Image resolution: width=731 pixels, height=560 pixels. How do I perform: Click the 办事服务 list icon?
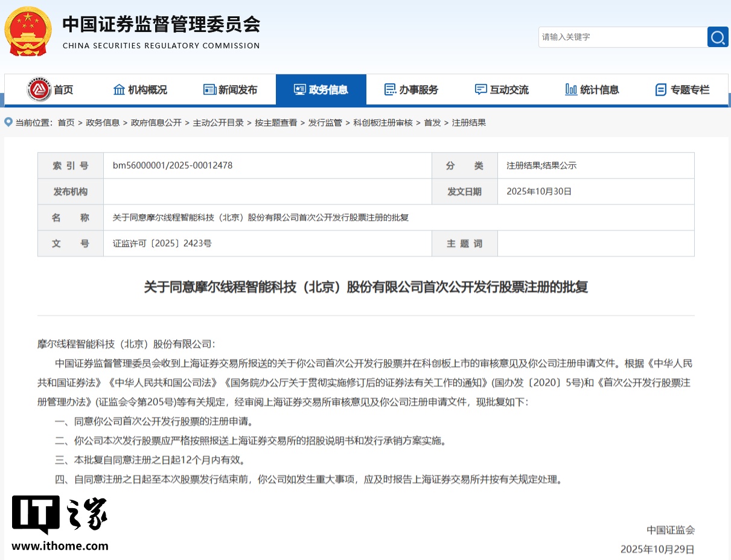tap(389, 89)
